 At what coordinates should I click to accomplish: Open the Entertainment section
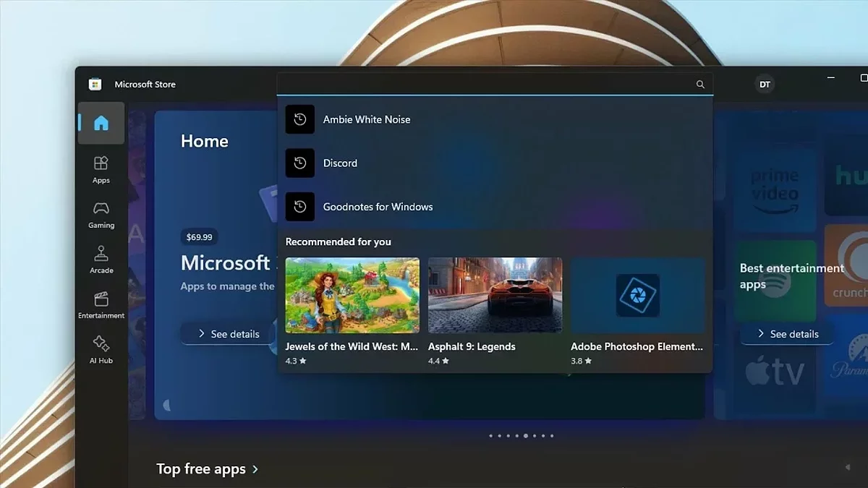click(101, 304)
